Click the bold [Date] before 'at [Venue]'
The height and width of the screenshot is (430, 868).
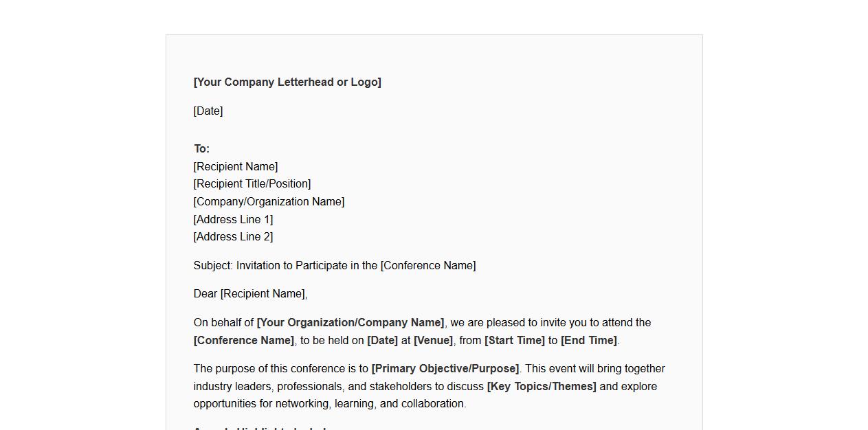click(x=382, y=341)
